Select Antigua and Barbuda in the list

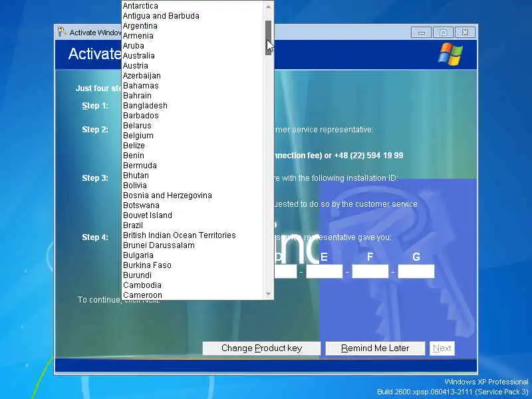(192, 15)
